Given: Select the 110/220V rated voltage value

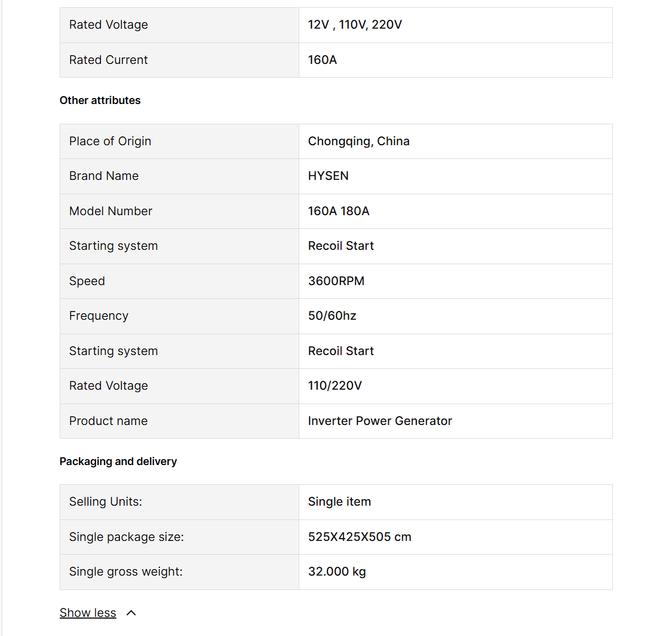Looking at the screenshot, I should [x=335, y=386].
